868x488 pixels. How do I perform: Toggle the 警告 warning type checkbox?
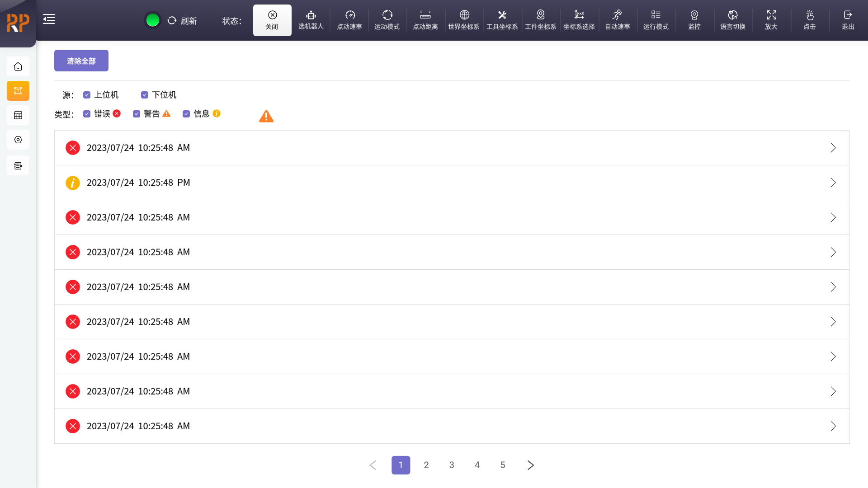tap(137, 114)
